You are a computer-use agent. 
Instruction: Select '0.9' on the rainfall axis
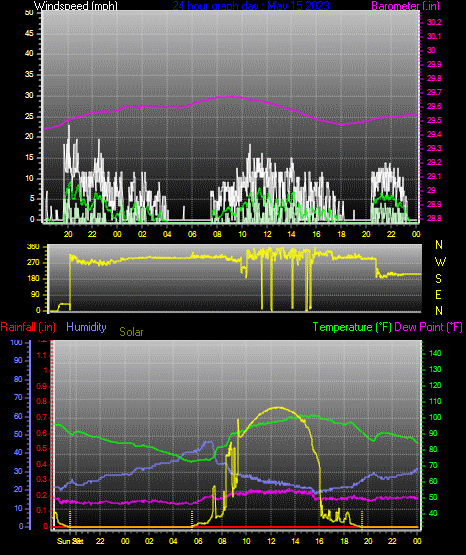(42, 386)
